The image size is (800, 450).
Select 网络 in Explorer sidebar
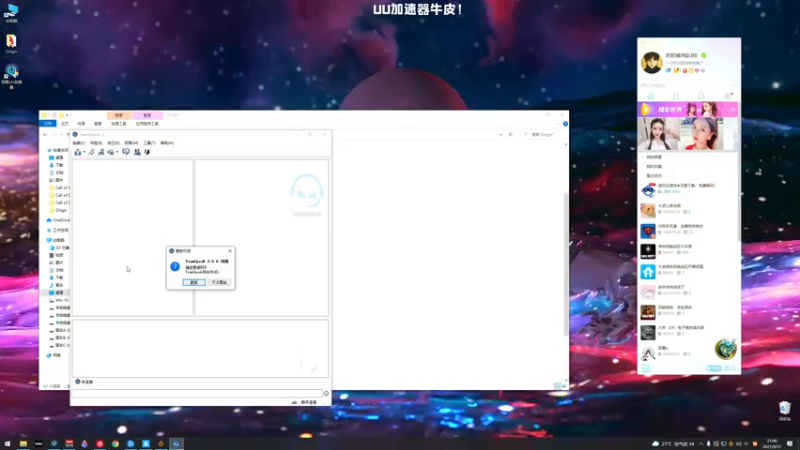54,355
